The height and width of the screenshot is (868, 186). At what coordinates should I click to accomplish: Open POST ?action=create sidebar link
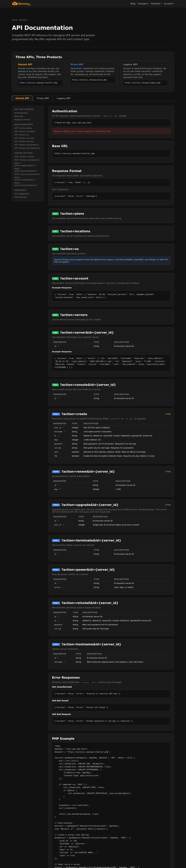point(24,157)
